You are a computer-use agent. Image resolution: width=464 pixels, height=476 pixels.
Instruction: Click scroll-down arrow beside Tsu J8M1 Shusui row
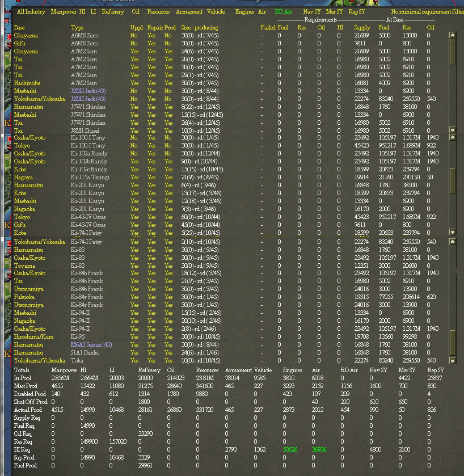pos(453,130)
